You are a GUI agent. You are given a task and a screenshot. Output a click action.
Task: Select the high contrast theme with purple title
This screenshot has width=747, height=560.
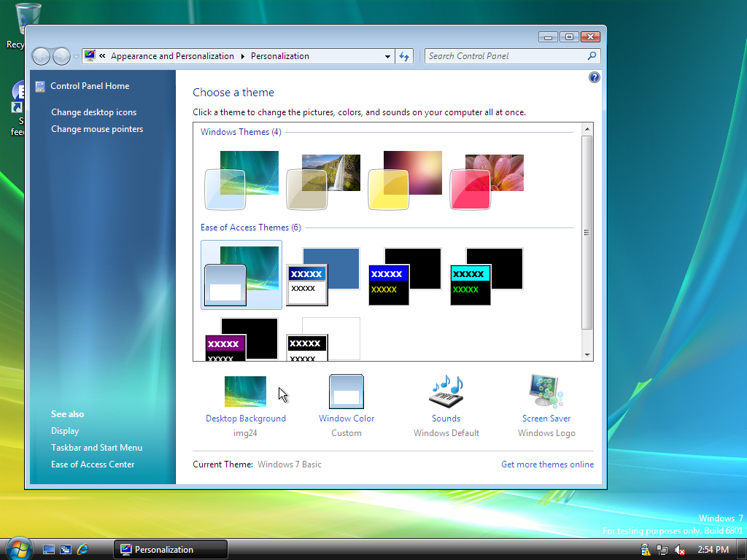[241, 338]
